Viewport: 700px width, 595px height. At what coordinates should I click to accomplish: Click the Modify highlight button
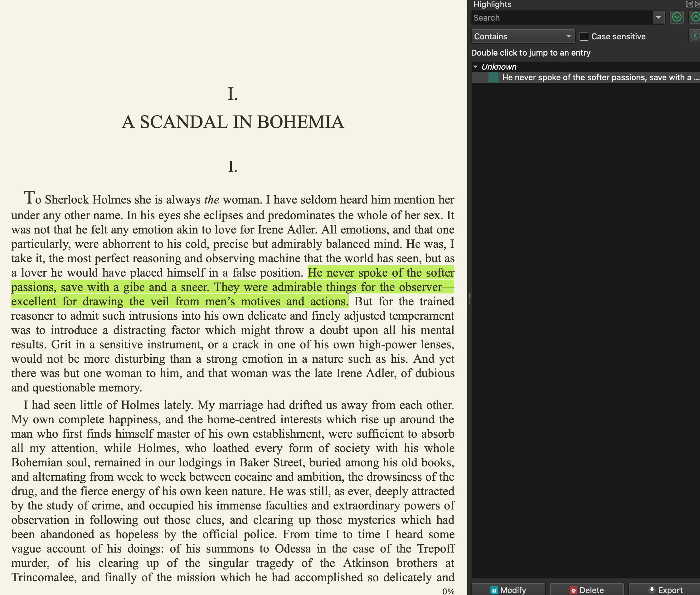point(508,590)
